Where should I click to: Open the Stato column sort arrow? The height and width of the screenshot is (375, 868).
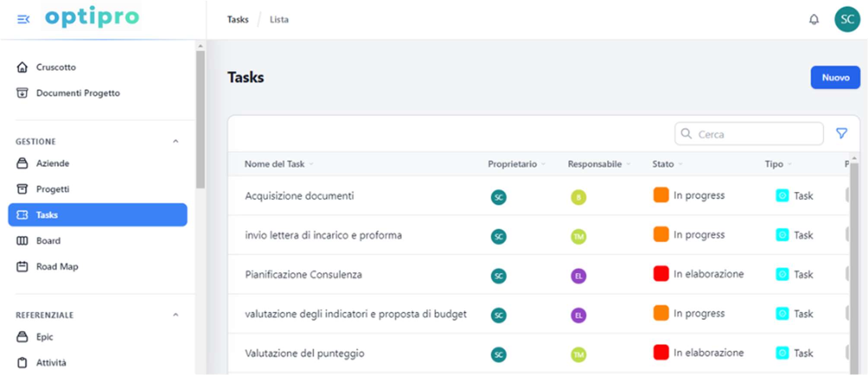pos(681,164)
